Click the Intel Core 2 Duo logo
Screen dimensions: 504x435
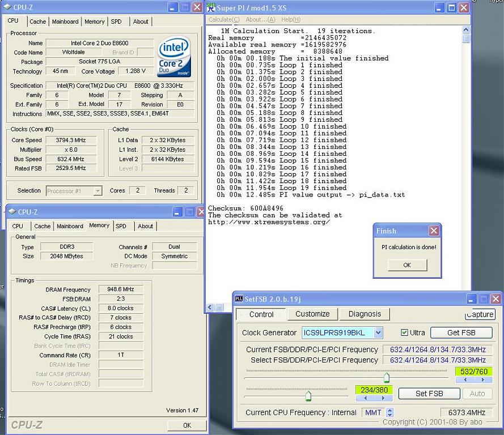[x=174, y=57]
